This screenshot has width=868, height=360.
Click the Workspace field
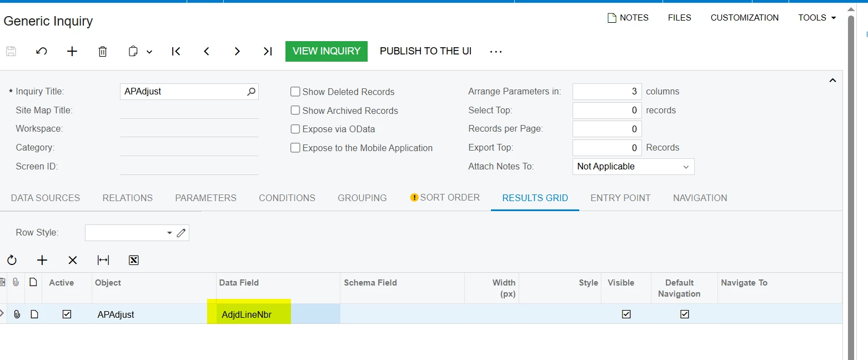189,129
